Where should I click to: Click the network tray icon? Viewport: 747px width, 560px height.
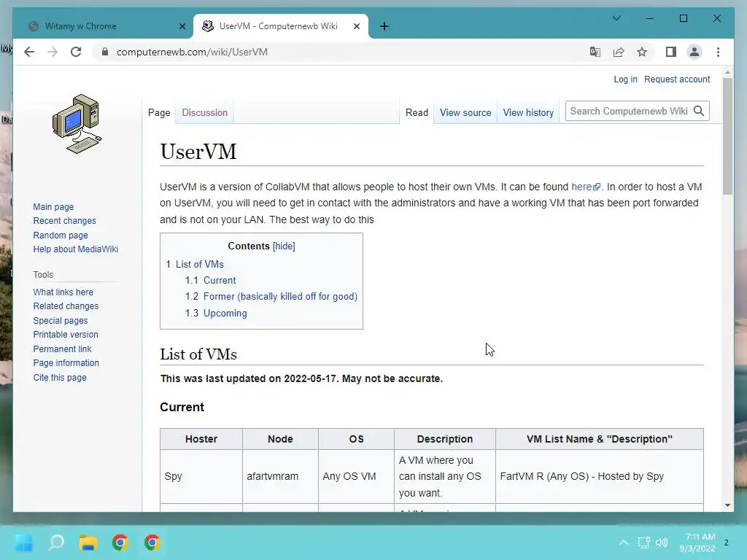coord(643,542)
